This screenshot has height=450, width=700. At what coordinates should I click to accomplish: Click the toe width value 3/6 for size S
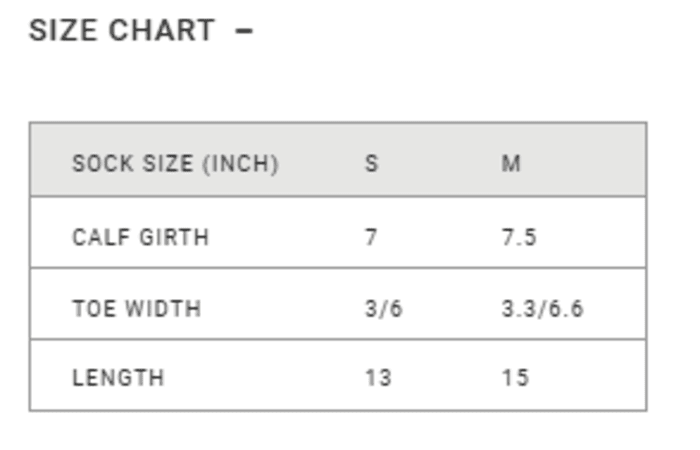tap(383, 308)
